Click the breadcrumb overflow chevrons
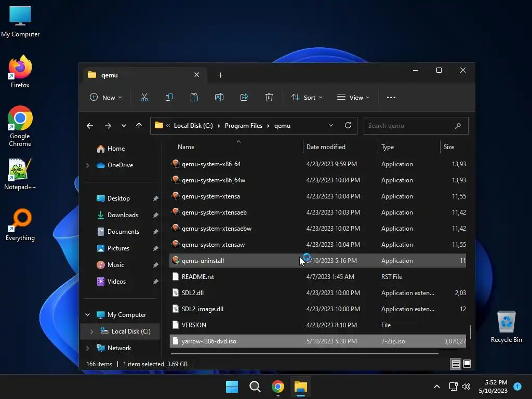Image resolution: width=532 pixels, height=399 pixels. 168,126
